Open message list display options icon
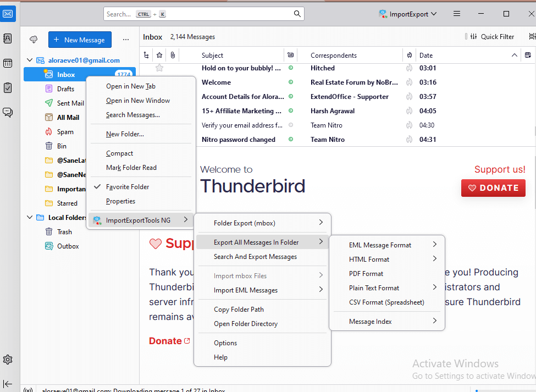Screen dimensions: 536x392 click(532, 37)
